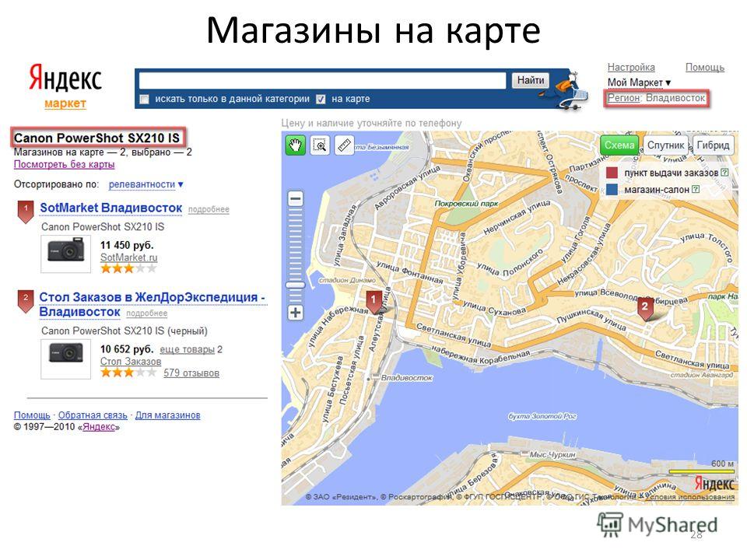Click the red marker 1 beside SotMarket Владивосток
Image resolution: width=747 pixels, height=560 pixels.
pos(26,212)
